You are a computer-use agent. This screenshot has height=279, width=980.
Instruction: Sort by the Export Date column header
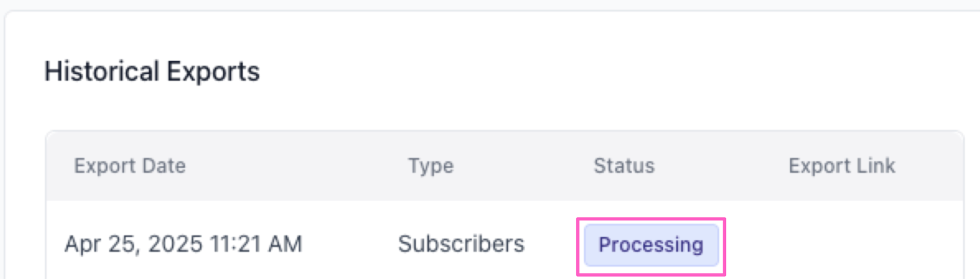coord(129,166)
